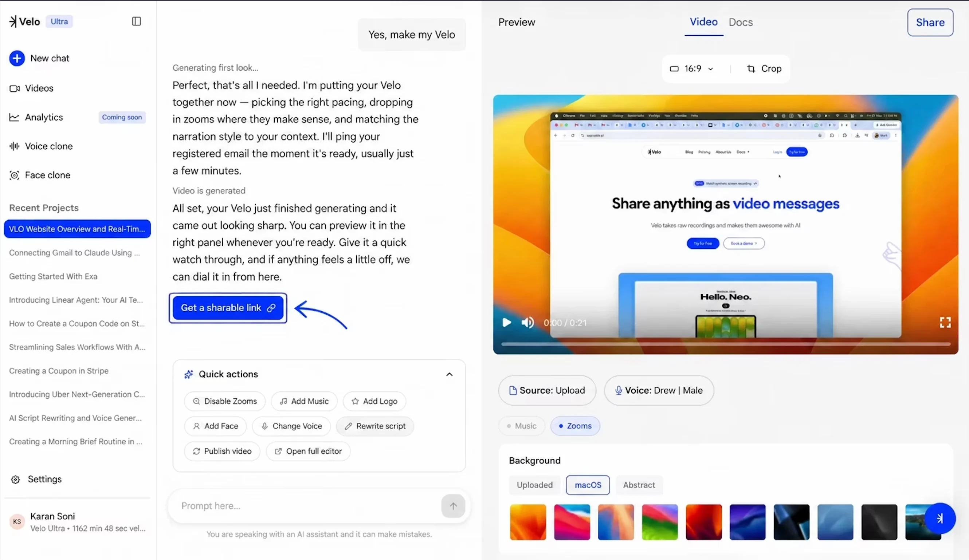Open Streamlining Sales Workflows project
The width and height of the screenshot is (969, 560).
77,347
